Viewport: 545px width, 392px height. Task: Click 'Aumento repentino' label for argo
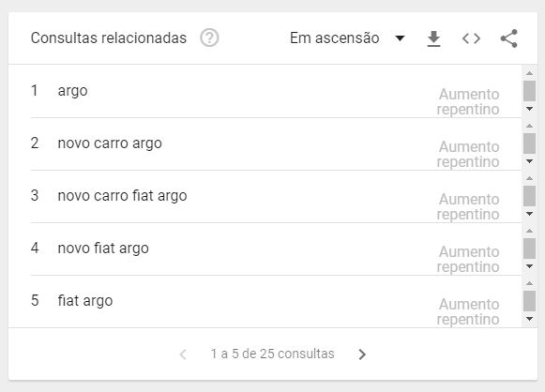(x=468, y=101)
